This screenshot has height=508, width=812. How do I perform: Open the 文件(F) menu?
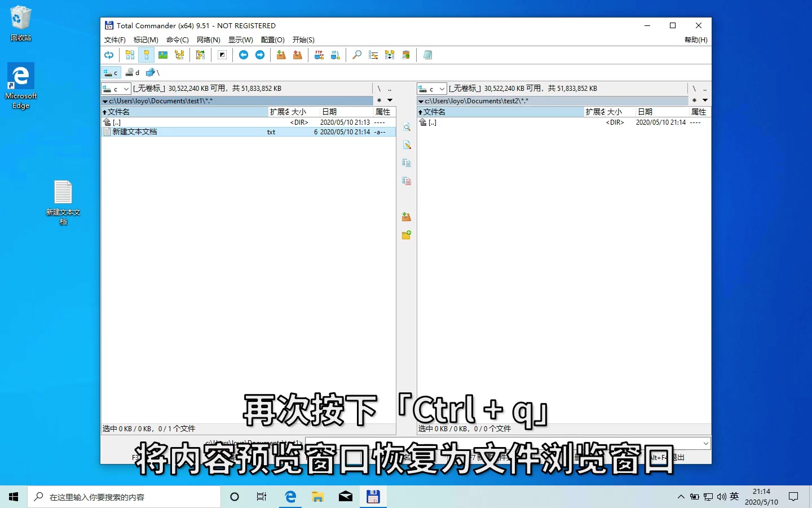pos(114,40)
